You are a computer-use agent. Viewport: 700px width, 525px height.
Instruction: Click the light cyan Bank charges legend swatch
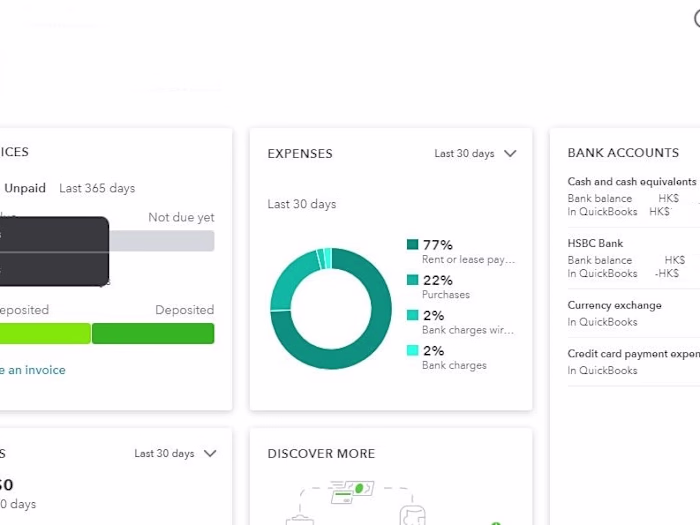pyautogui.click(x=412, y=350)
